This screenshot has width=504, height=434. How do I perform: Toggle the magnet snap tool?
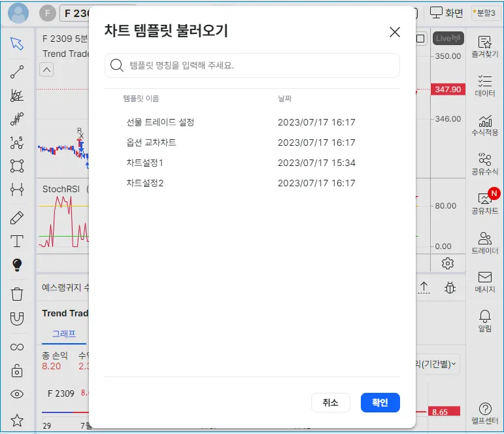17,318
